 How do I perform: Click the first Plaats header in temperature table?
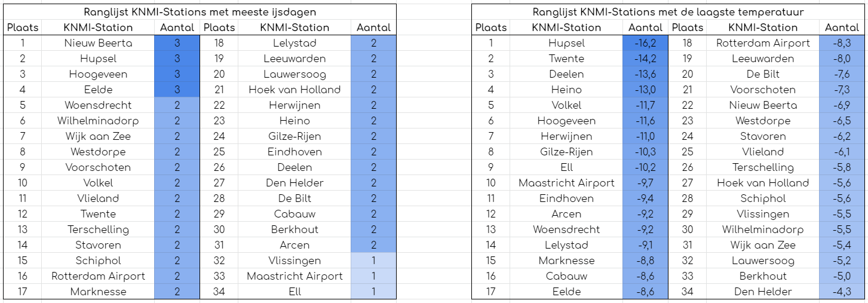click(x=491, y=27)
